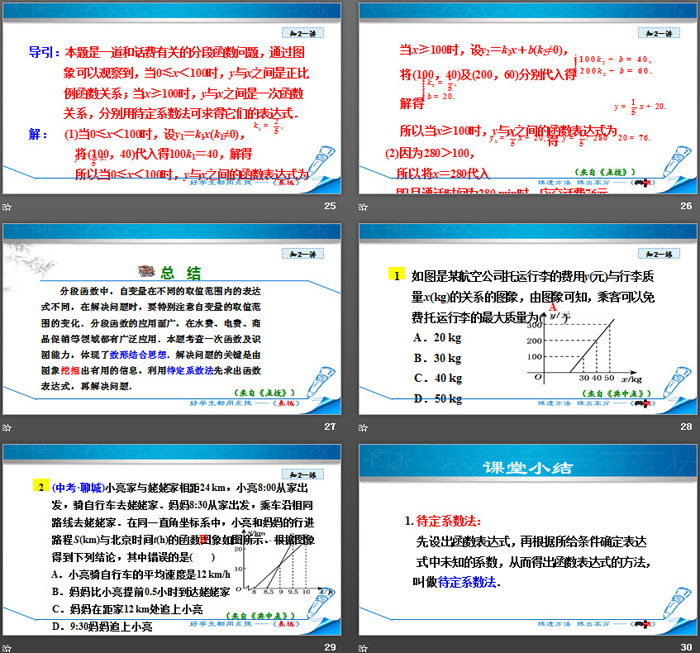Image resolution: width=700 pixels, height=653 pixels.
Task: Click the pen illustration on slide 30
Action: [x=678, y=603]
